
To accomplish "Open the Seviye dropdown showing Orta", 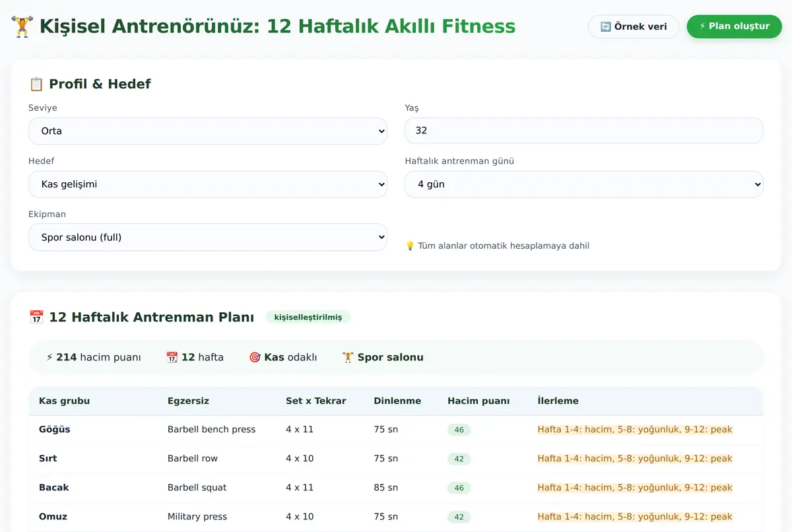I will (x=208, y=131).
